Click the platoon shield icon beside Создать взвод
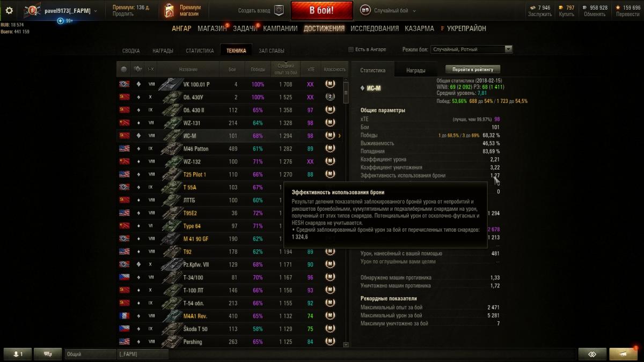This screenshot has height=362, width=644. 279,10
